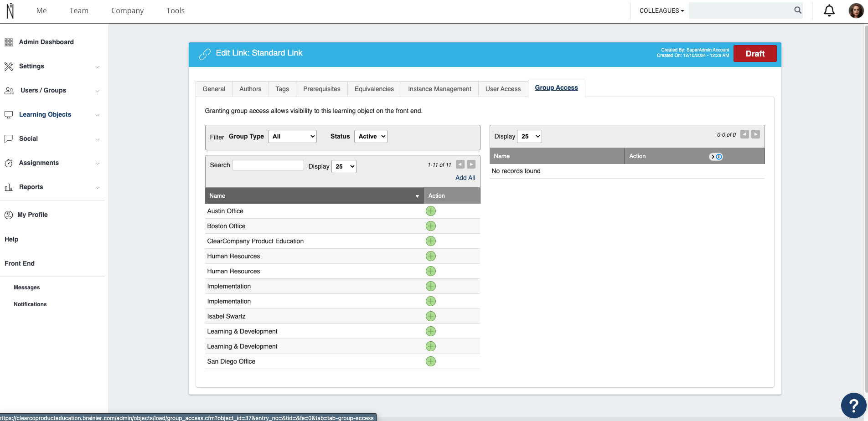This screenshot has height=421, width=868.
Task: Switch to the Prerequisites tab
Action: (322, 89)
